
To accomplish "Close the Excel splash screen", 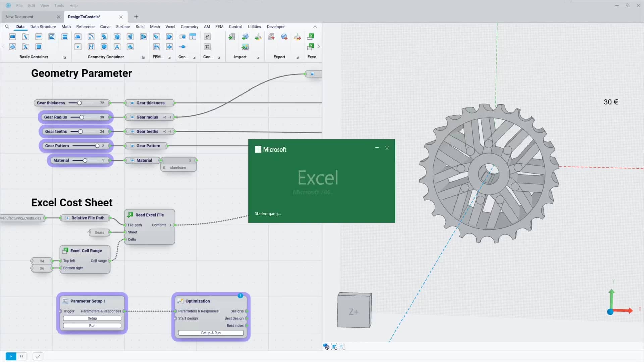I will (387, 148).
